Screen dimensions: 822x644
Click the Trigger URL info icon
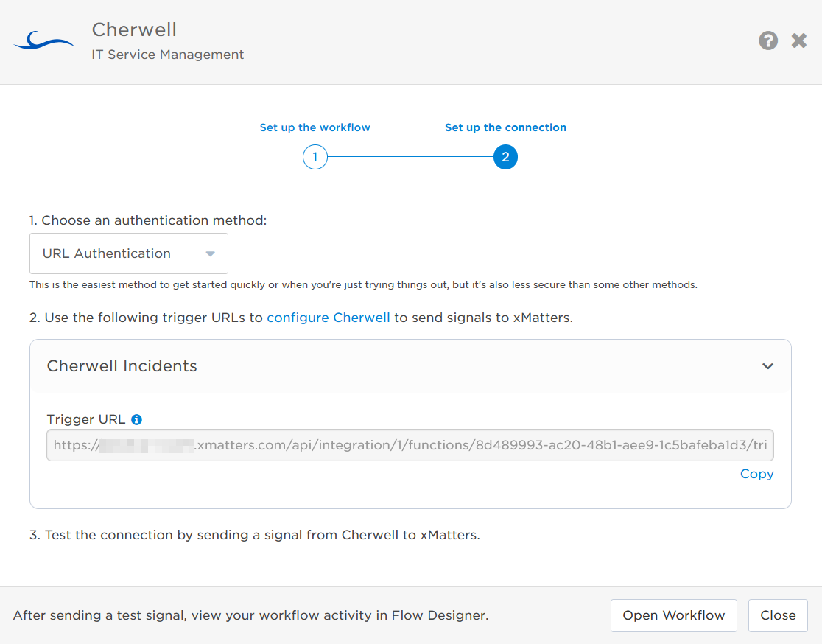[136, 419]
